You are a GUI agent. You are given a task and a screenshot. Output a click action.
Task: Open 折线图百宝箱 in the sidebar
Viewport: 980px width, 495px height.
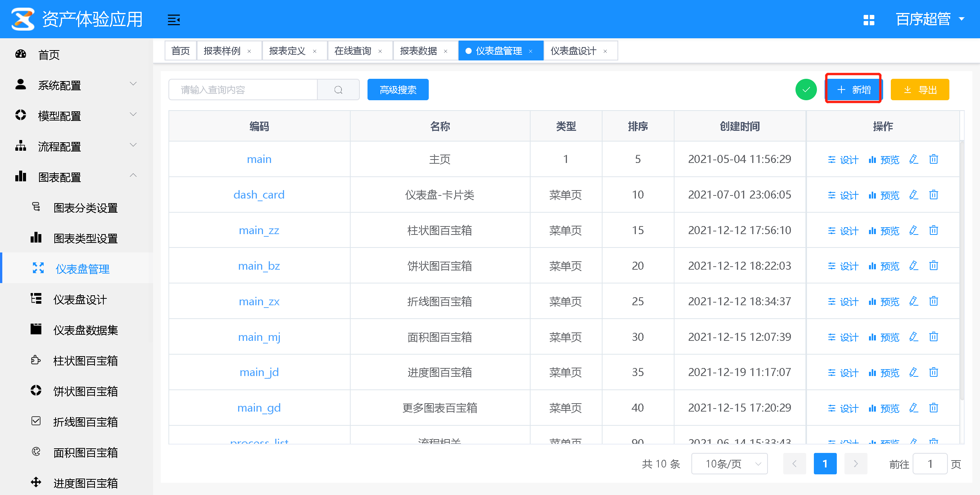coord(77,422)
